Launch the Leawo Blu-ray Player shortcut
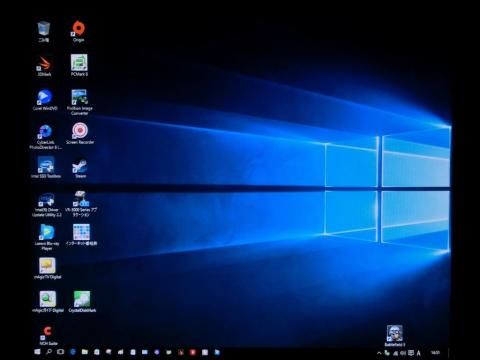Image resolution: width=480 pixels, height=360 pixels. [x=47, y=237]
